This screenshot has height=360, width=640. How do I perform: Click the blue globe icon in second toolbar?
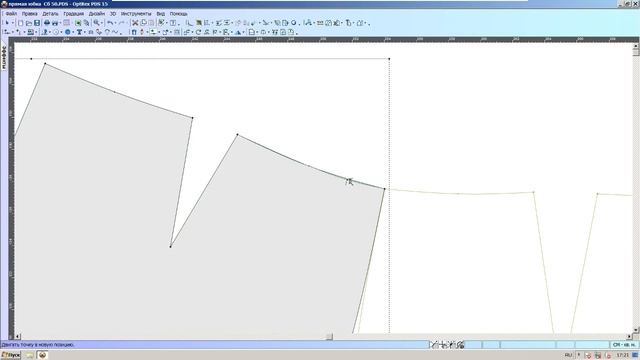click(x=68, y=32)
